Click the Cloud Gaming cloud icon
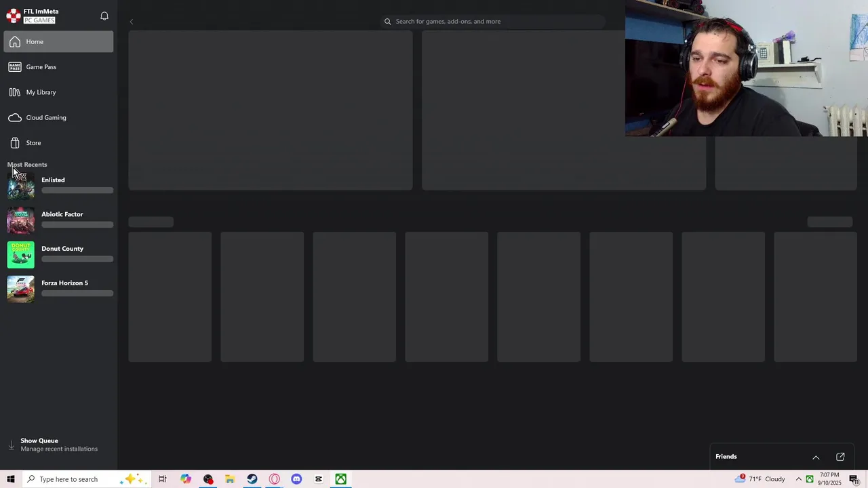Image resolution: width=868 pixels, height=488 pixels. [15, 118]
